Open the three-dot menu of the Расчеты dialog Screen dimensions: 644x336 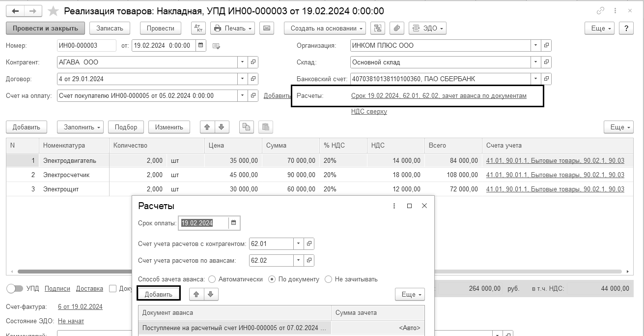point(394,206)
